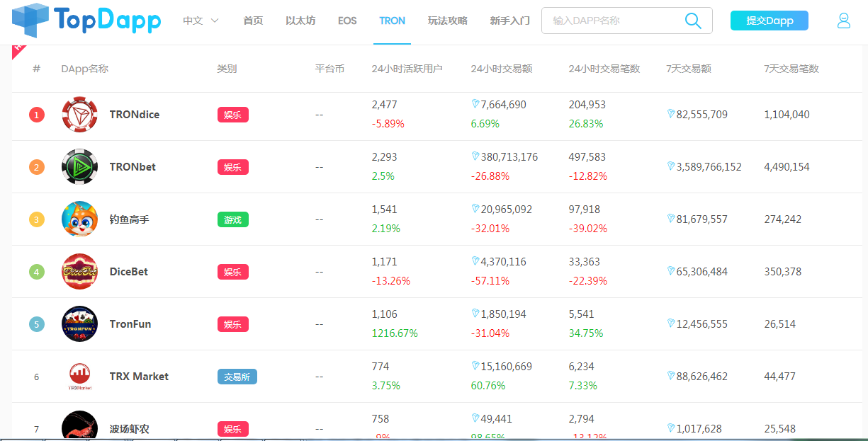Click the -57.11% change value
This screenshot has width=868, height=441.
(490, 280)
